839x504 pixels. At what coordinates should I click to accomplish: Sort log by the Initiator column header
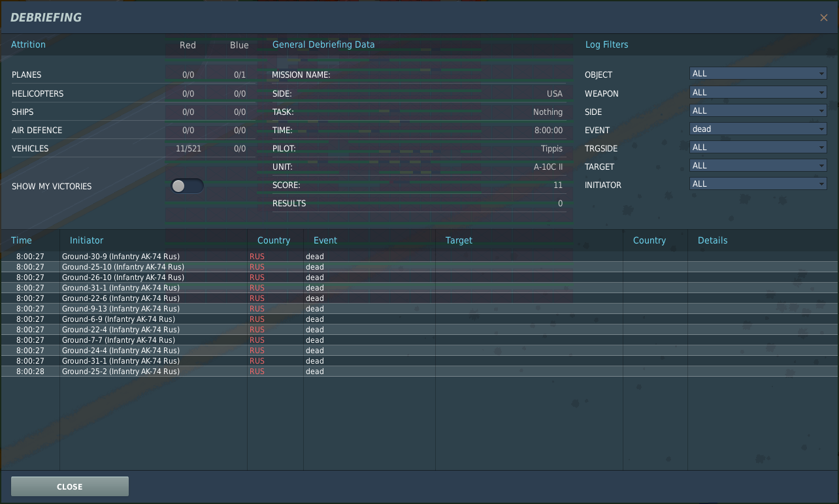[x=86, y=240]
